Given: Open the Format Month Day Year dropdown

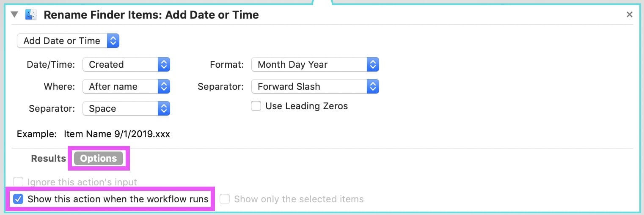Looking at the screenshot, I should point(315,65).
